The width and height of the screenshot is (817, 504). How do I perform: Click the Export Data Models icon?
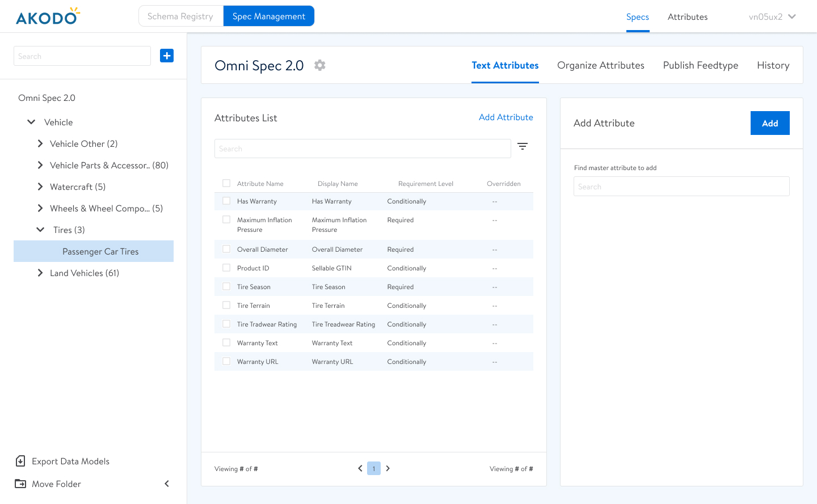[20, 461]
